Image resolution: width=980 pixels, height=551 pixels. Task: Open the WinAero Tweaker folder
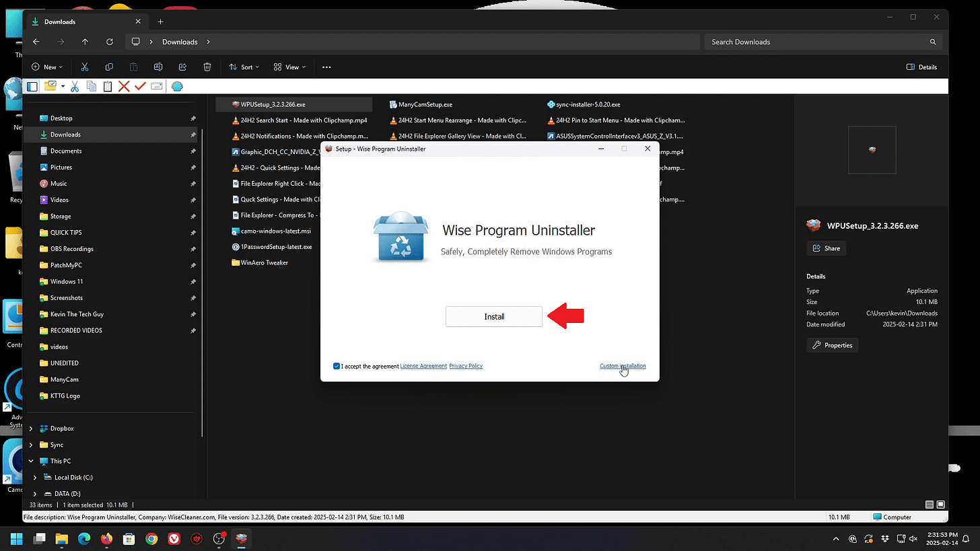[259, 263]
